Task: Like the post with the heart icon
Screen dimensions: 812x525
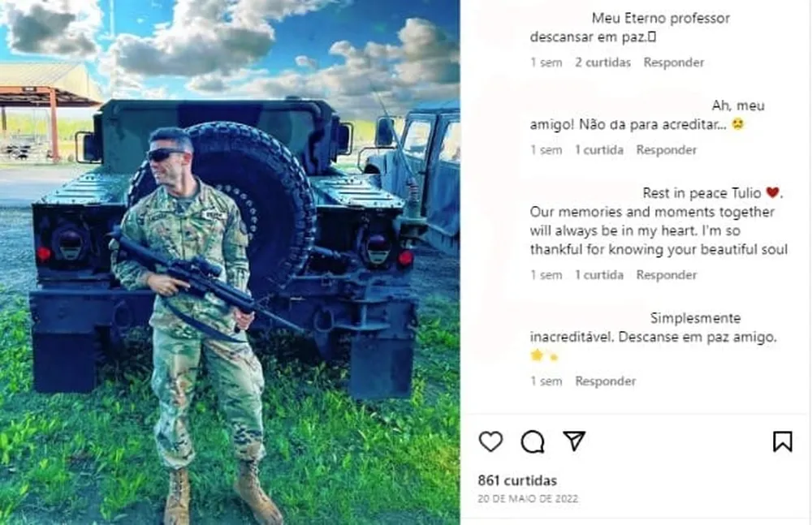Action: click(490, 441)
